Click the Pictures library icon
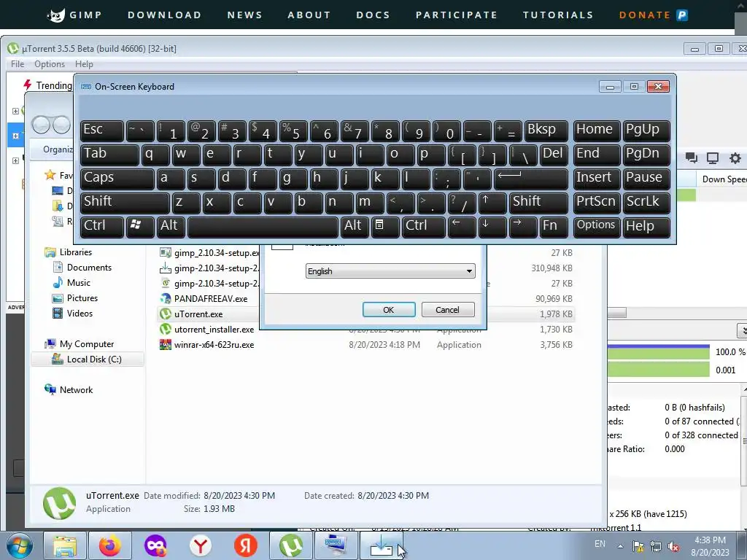The image size is (747, 560). click(58, 298)
